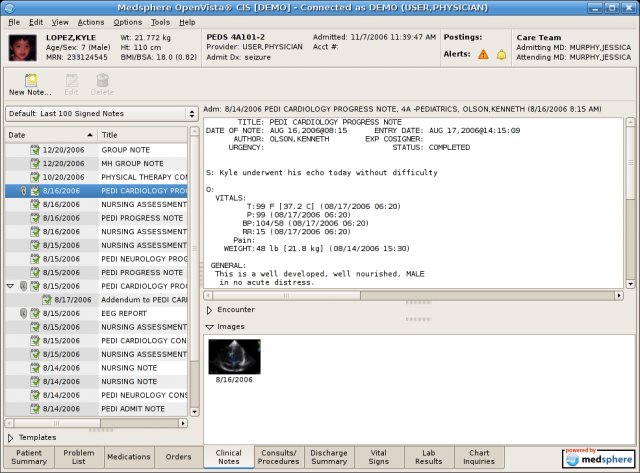This screenshot has height=473, width=640.
Task: Switch to Lab Results tab
Action: tap(429, 457)
